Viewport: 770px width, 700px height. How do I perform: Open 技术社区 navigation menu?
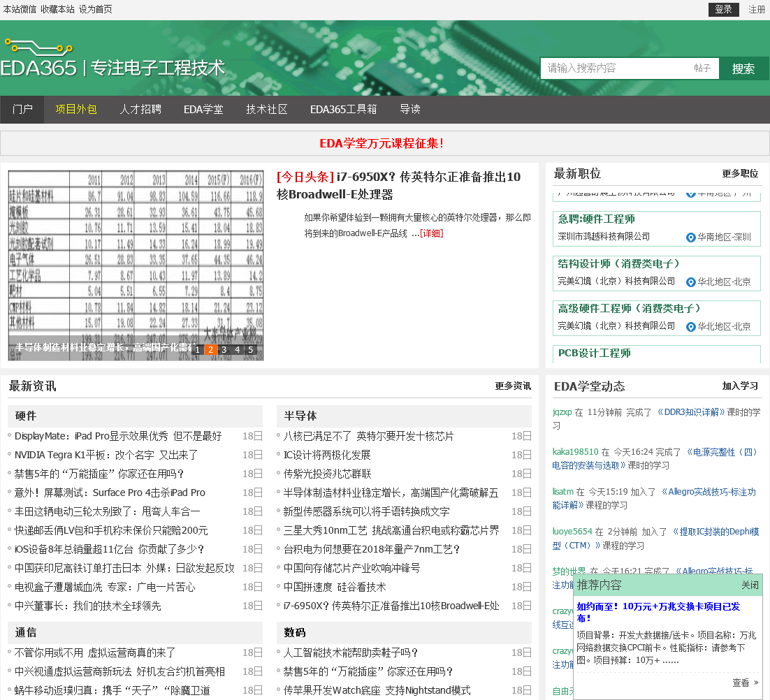[x=267, y=110]
